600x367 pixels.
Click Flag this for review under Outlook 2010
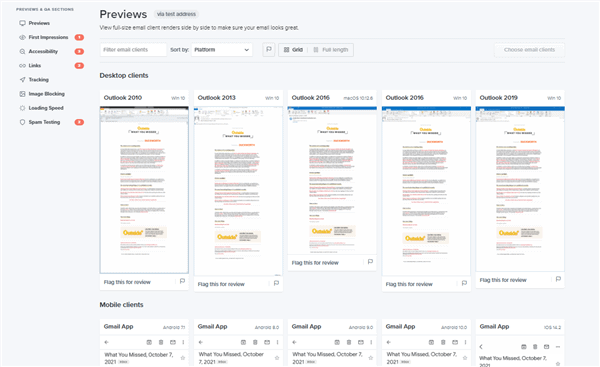[127, 282]
